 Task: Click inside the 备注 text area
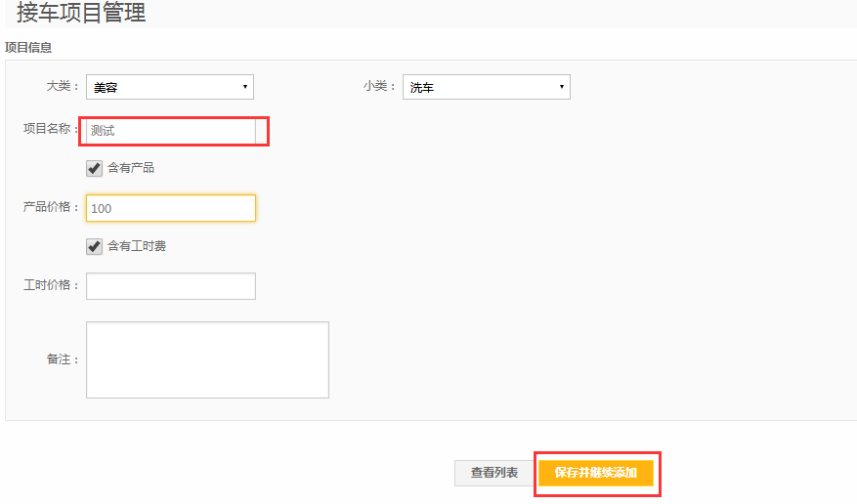click(207, 359)
